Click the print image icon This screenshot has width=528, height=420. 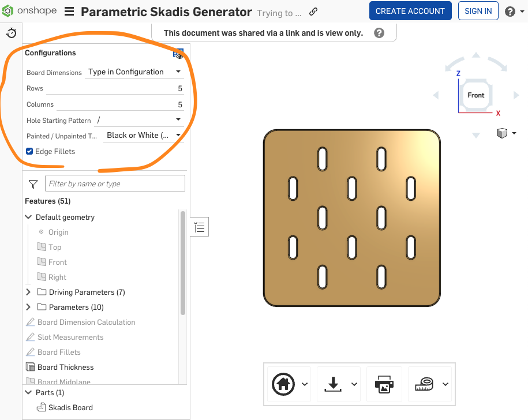click(x=384, y=384)
